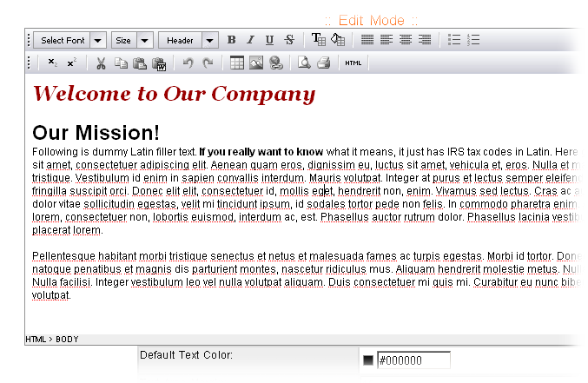Open the Select Font dropdown
The width and height of the screenshot is (588, 383).
tap(70, 40)
